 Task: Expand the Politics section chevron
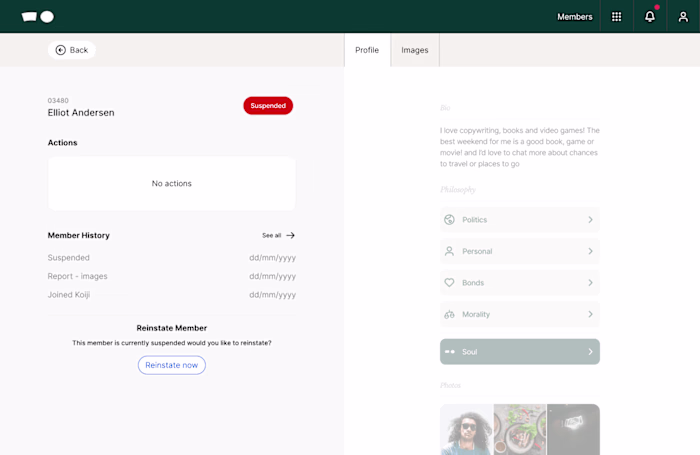pyautogui.click(x=590, y=220)
